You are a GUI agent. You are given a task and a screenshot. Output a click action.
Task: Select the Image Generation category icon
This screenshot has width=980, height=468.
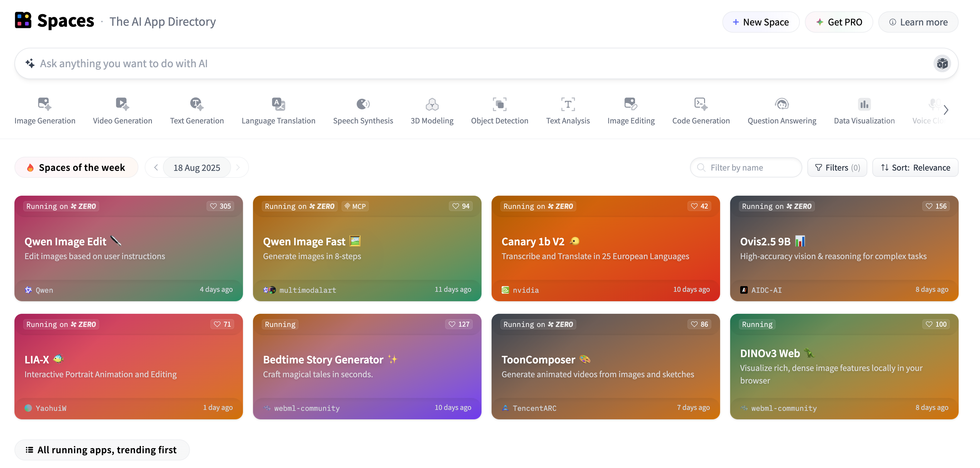pyautogui.click(x=45, y=104)
